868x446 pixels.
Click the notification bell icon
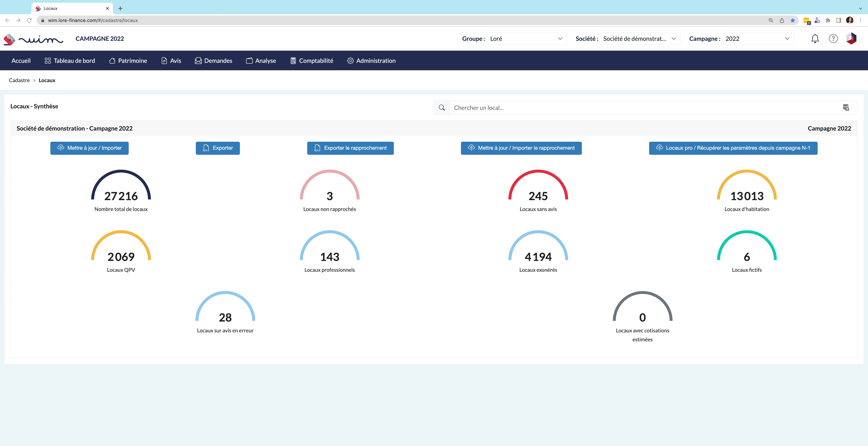click(x=815, y=39)
